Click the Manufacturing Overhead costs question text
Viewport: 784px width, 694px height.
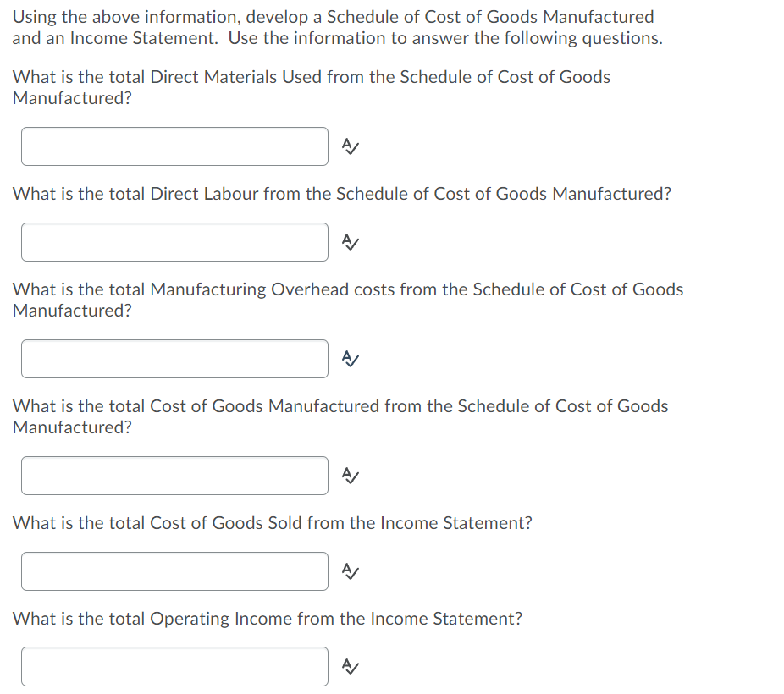coord(347,300)
